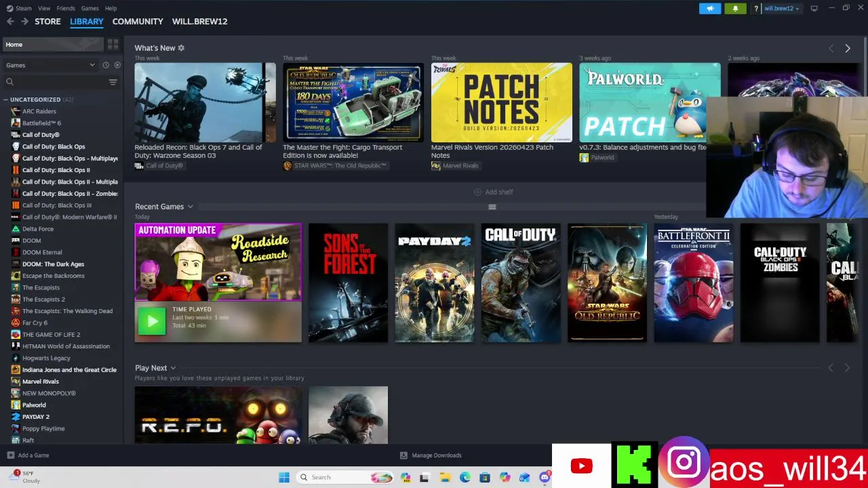
Task: Open weather widget showing Cloudy
Action: pyautogui.click(x=24, y=477)
